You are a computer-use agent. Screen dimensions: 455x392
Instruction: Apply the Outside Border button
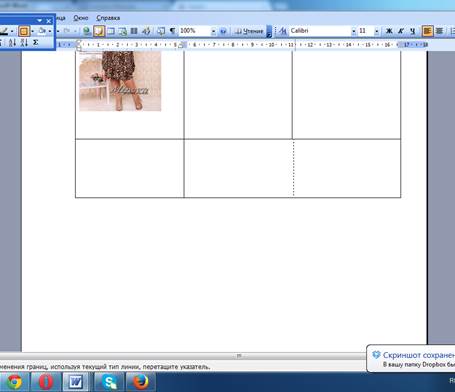tap(24, 31)
